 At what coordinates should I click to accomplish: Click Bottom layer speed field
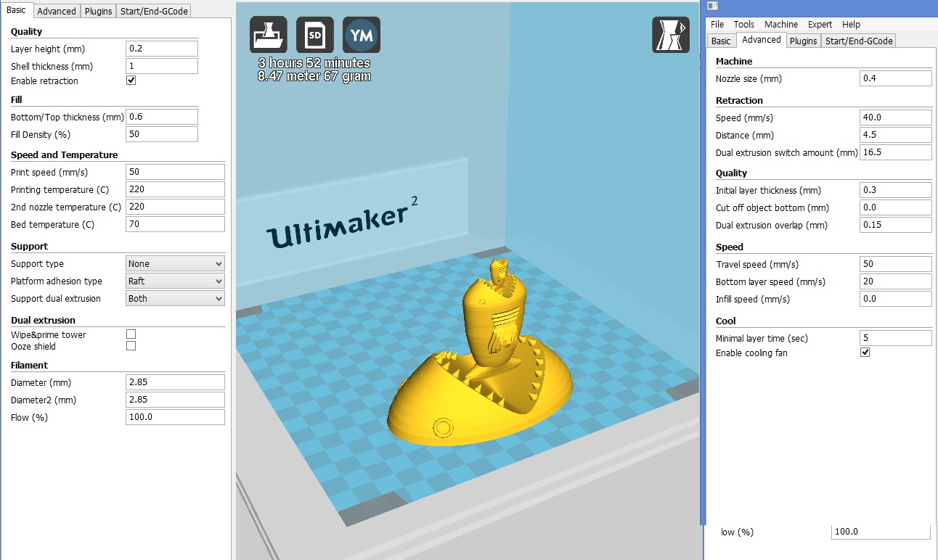(x=895, y=281)
